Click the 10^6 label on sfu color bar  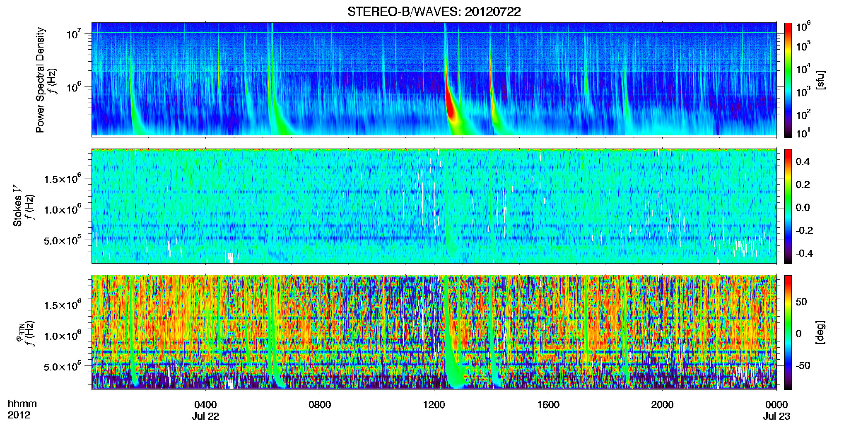pyautogui.click(x=803, y=27)
